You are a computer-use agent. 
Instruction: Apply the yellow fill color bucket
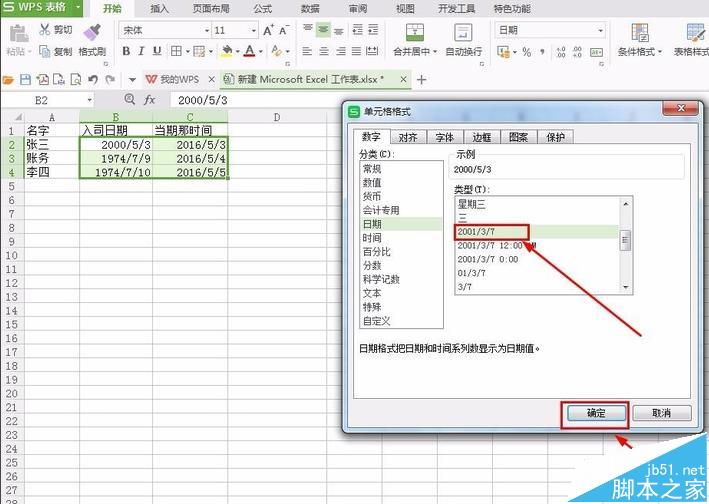pyautogui.click(x=227, y=51)
